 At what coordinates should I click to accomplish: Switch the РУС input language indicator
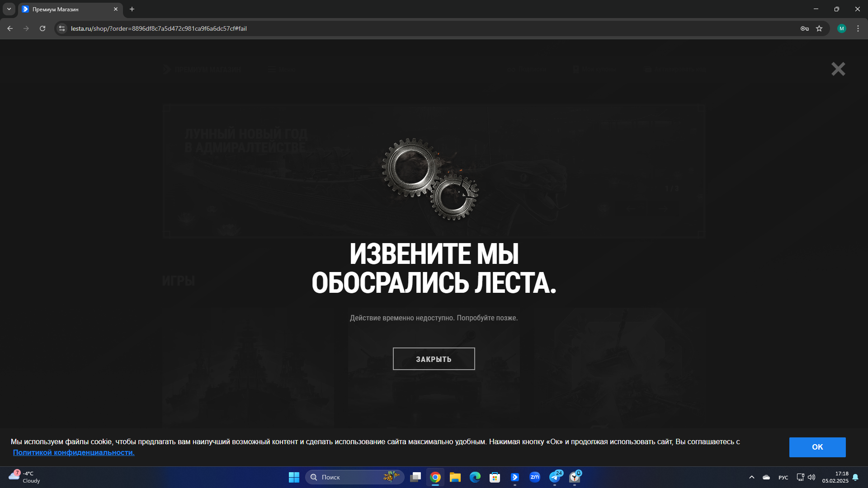(783, 477)
